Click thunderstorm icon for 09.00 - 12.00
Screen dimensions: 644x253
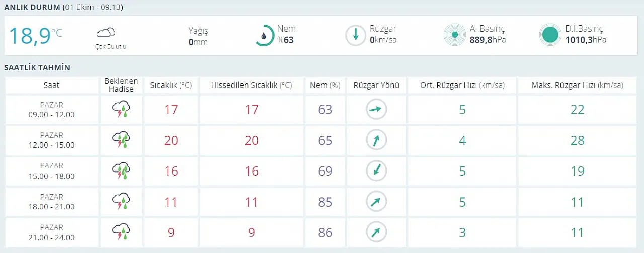coord(121,110)
